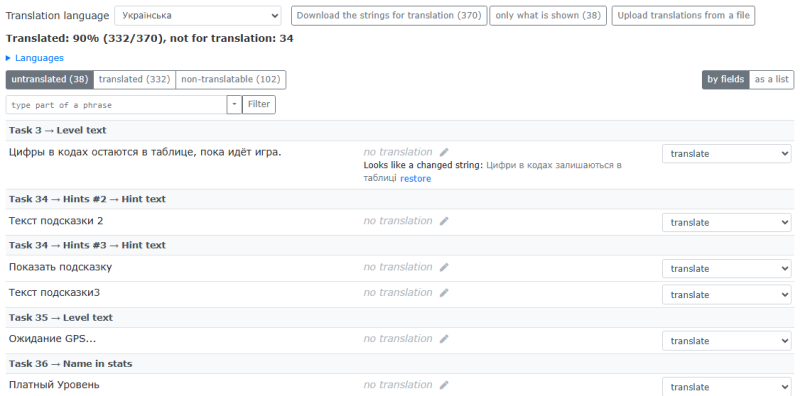The image size is (800, 396).
Task: Click Upload translations from a file
Action: coord(683,15)
